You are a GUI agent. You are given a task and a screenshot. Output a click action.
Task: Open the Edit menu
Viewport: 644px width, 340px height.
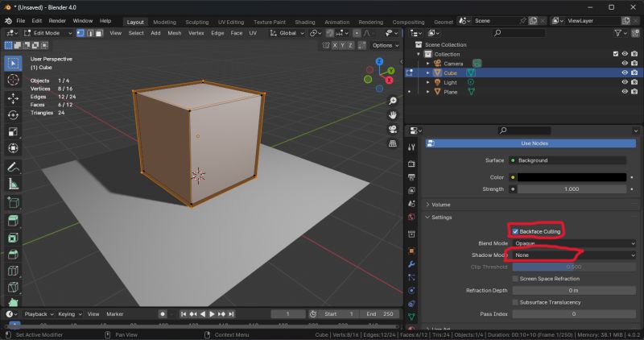coord(37,21)
